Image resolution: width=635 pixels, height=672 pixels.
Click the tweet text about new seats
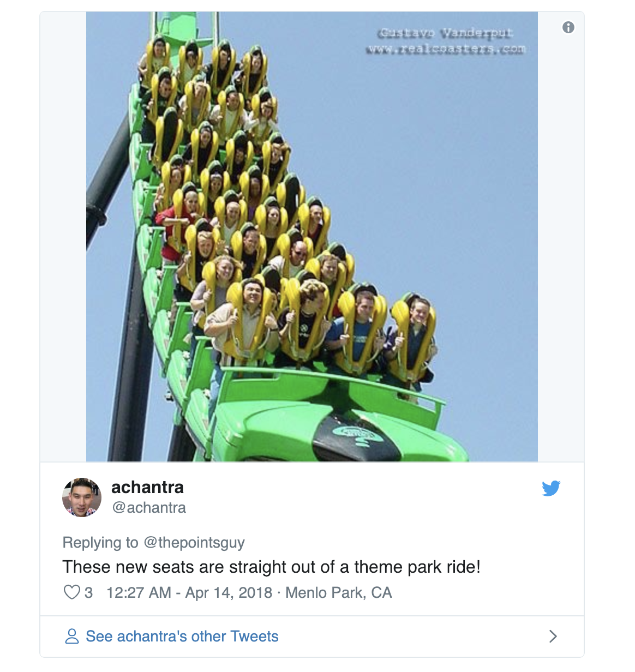(x=271, y=567)
